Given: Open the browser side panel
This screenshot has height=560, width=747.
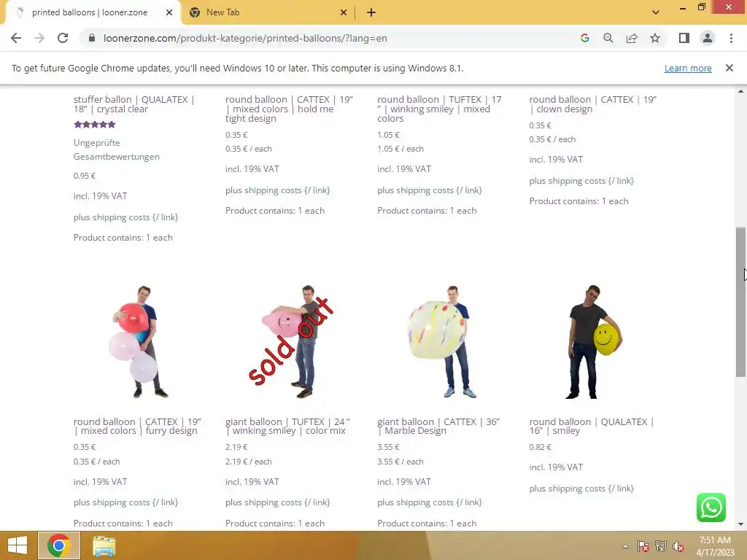Looking at the screenshot, I should [x=684, y=38].
